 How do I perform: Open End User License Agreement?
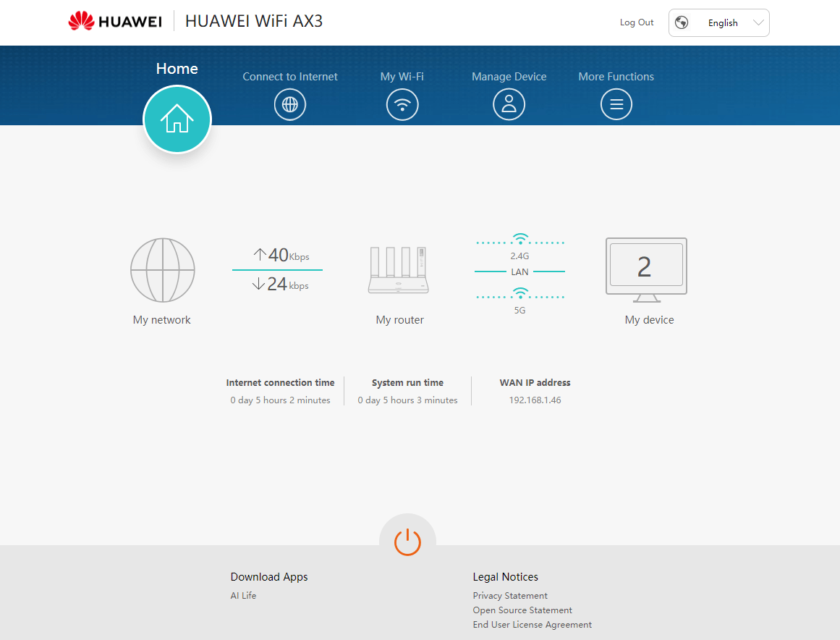click(x=532, y=625)
